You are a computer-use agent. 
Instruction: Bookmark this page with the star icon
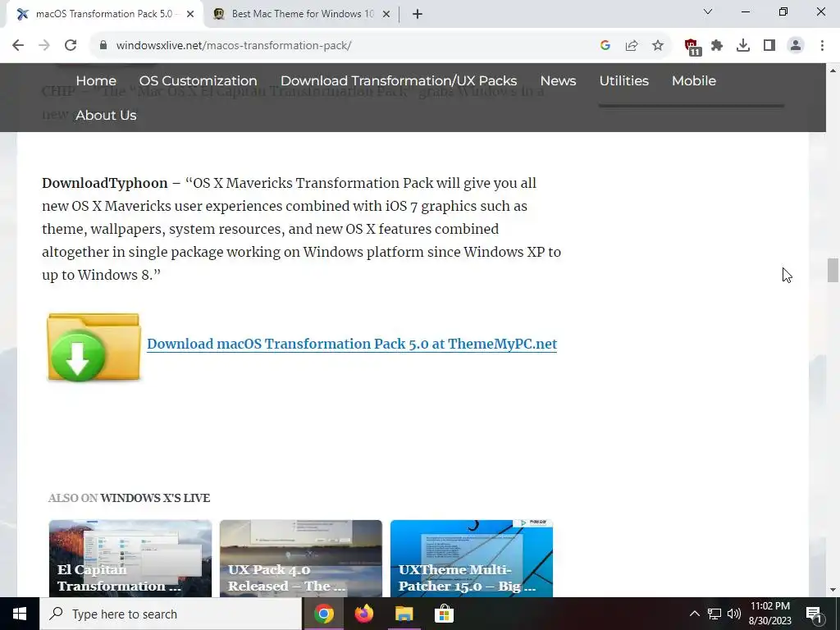click(x=658, y=46)
